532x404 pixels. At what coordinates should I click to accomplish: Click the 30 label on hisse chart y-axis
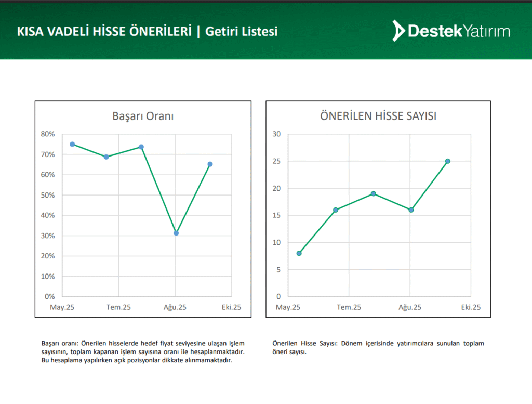point(276,134)
